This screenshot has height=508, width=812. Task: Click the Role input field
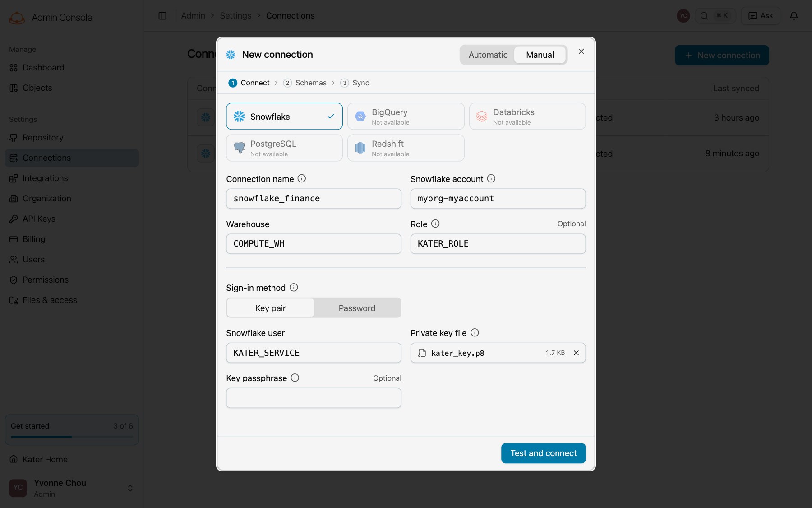(498, 244)
